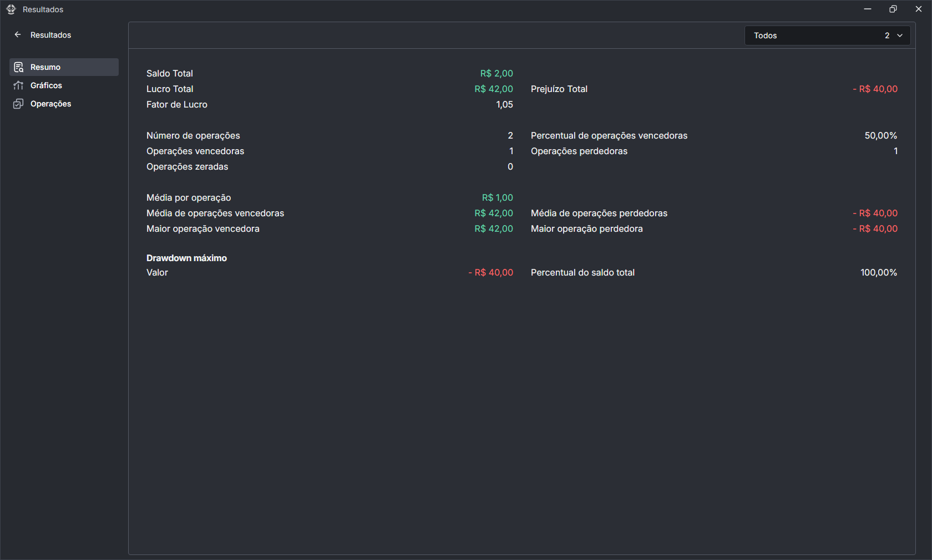Screen dimensions: 932x560
Task: Click the Prejuízo Total amount
Action: pyautogui.click(x=875, y=89)
